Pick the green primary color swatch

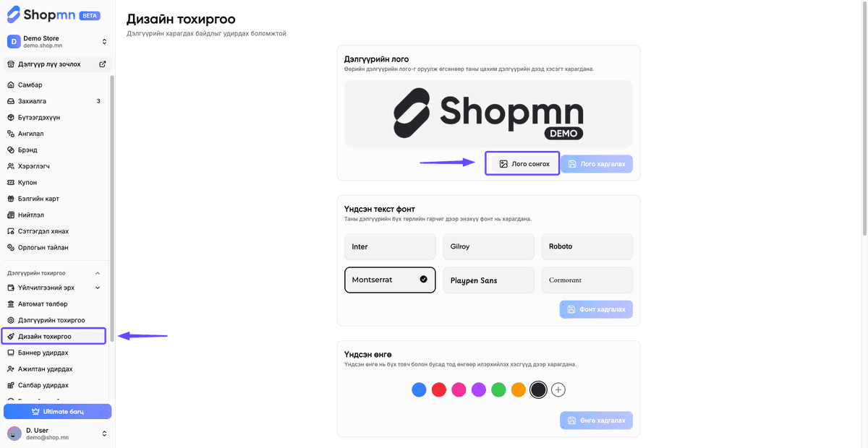coord(498,390)
